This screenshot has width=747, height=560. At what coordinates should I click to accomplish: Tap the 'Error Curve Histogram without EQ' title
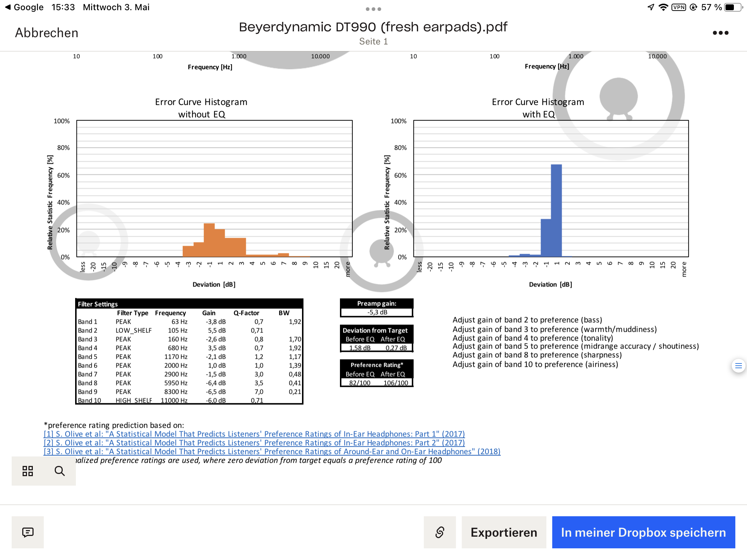click(x=201, y=108)
